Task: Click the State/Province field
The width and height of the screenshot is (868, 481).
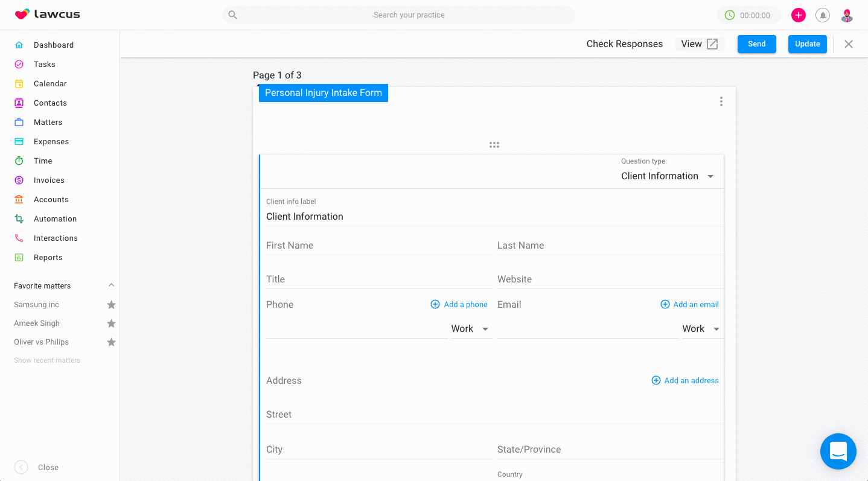Action: 610,450
